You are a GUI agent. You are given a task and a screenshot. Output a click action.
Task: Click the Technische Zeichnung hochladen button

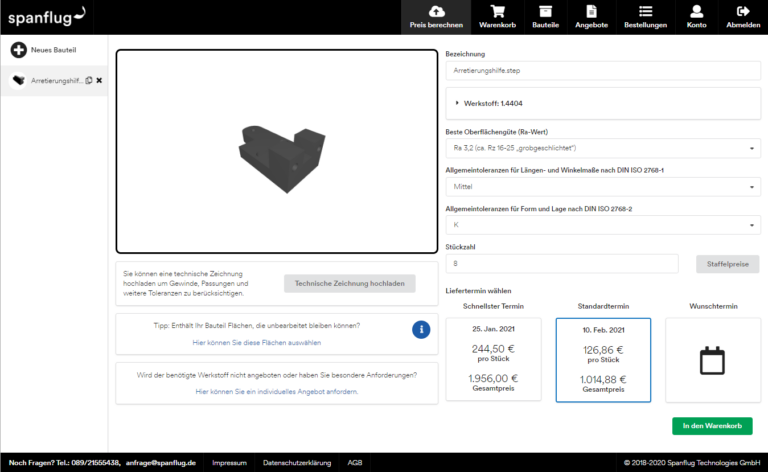[349, 284]
